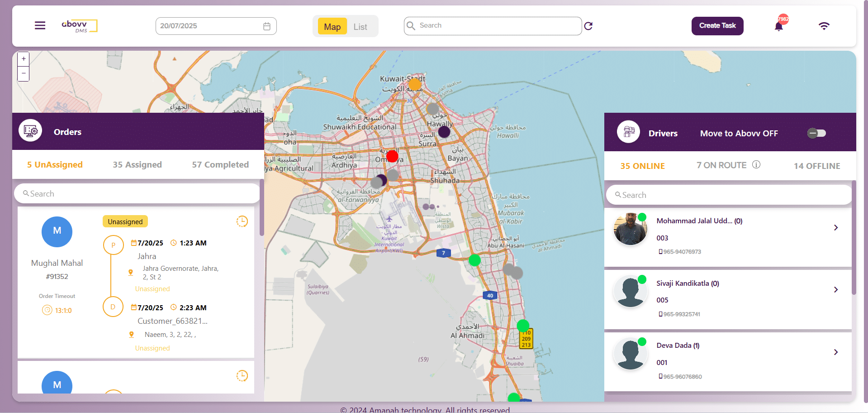
Task: Expand Sivaji Kandikatla driver details
Action: [x=835, y=290]
